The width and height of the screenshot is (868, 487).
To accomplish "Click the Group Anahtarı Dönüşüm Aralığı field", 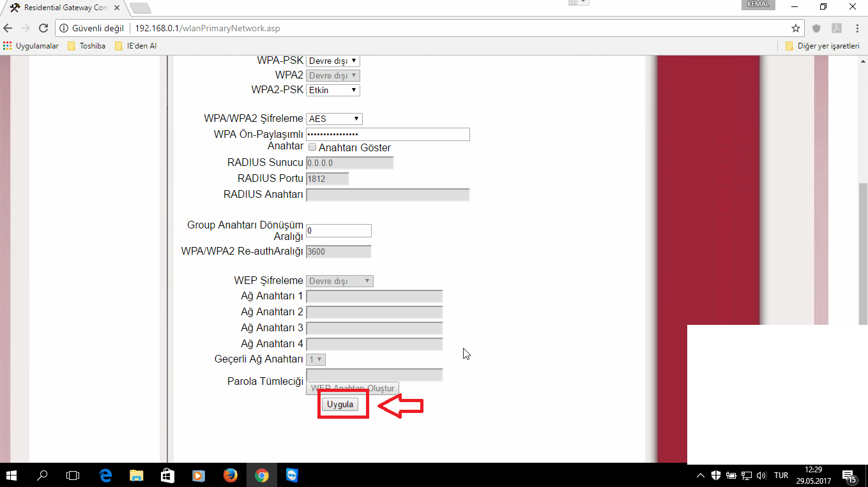I will pos(339,230).
